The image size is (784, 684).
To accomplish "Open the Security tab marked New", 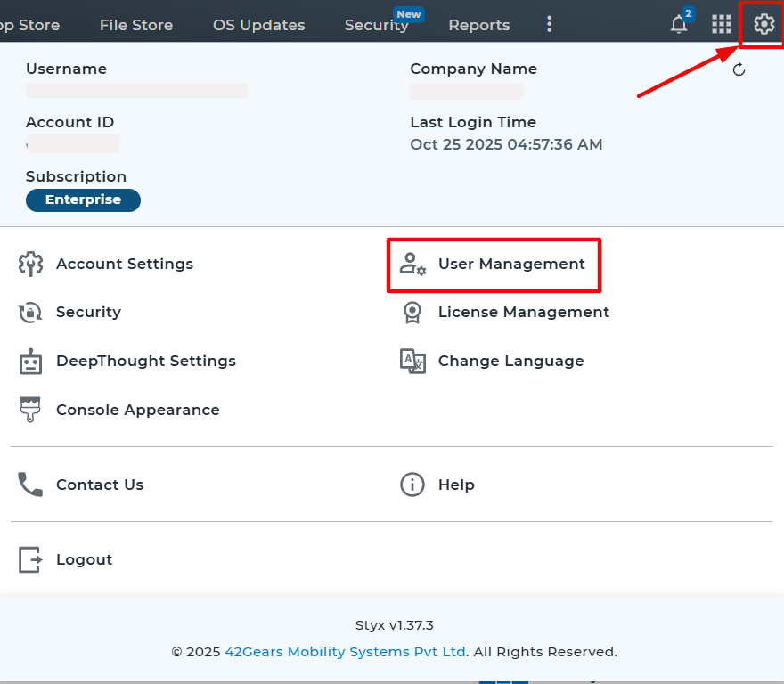I will coord(376,25).
